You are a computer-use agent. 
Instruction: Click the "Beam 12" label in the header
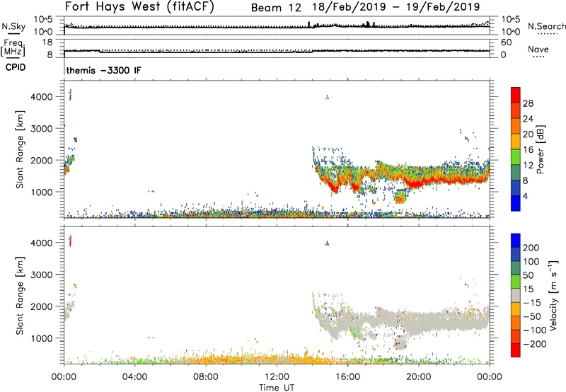pos(276,8)
